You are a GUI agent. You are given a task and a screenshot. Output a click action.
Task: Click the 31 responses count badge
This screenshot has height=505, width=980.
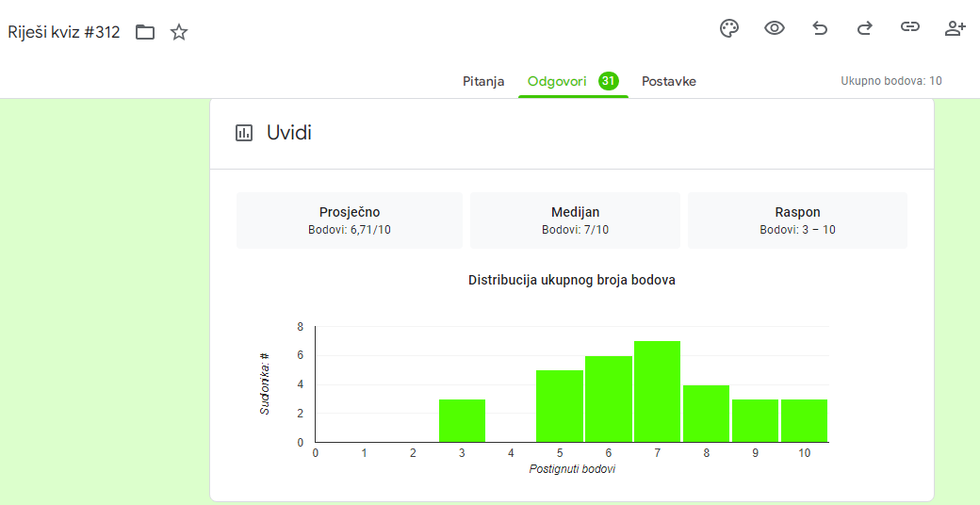608,81
